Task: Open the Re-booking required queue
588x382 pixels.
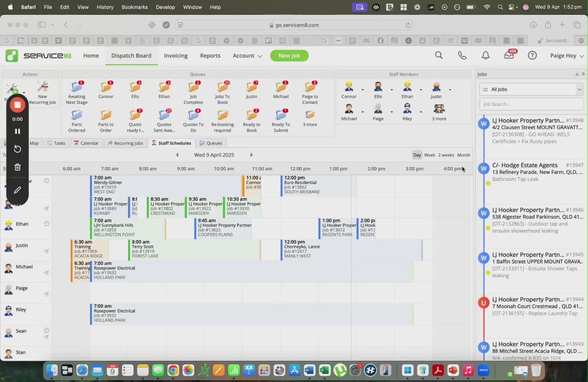Action: point(222,120)
